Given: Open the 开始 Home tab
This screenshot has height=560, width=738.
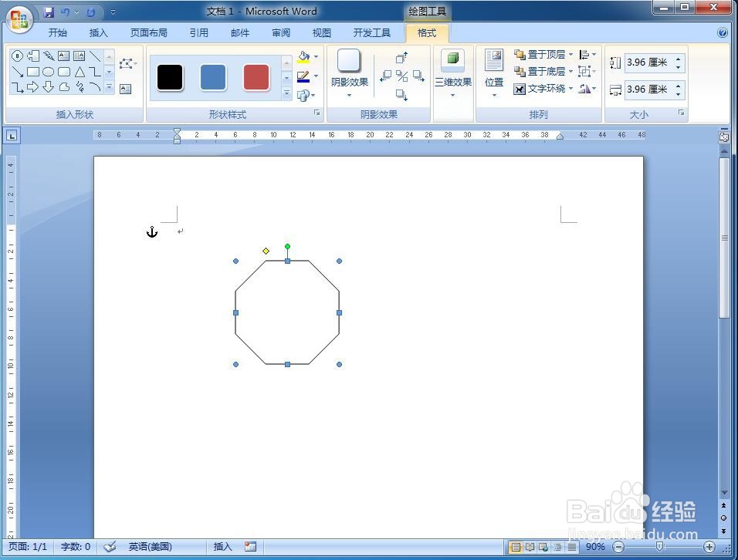Looking at the screenshot, I should (58, 32).
